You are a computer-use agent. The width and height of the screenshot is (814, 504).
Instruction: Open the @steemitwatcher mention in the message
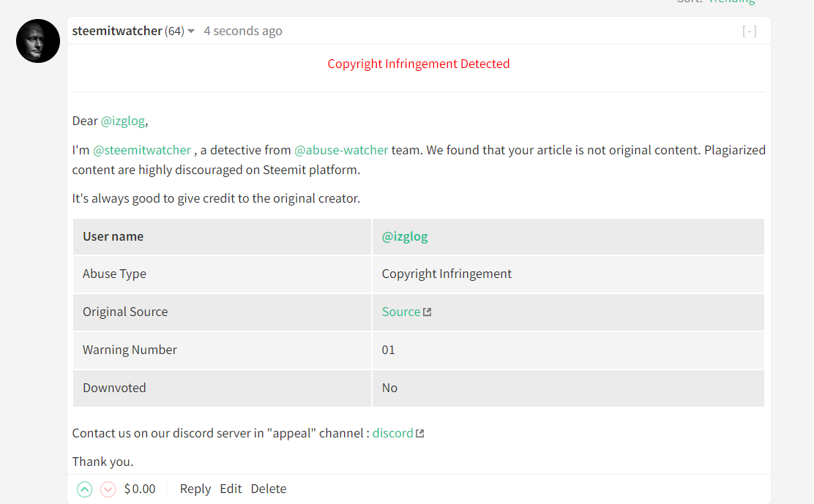(x=142, y=151)
